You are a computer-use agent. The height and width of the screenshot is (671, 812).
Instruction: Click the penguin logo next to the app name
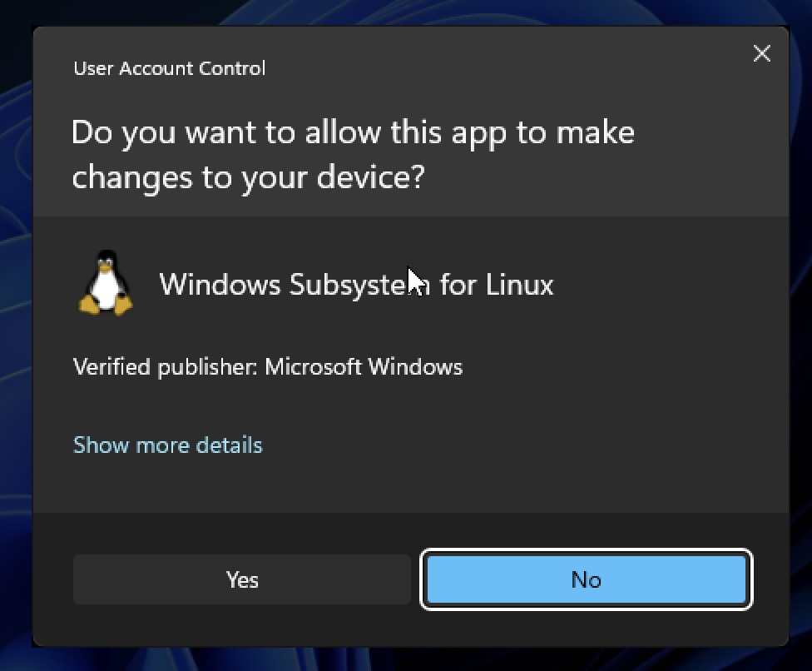[x=105, y=283]
